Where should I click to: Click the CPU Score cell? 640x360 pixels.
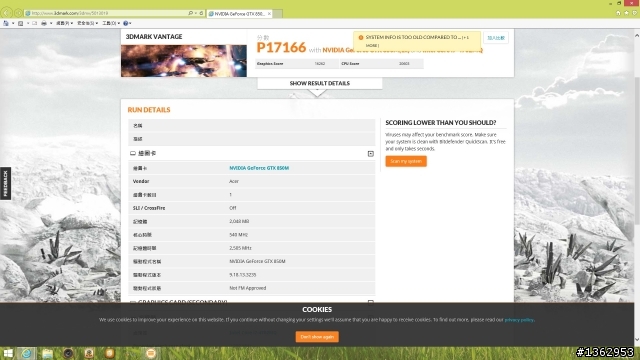(381, 64)
